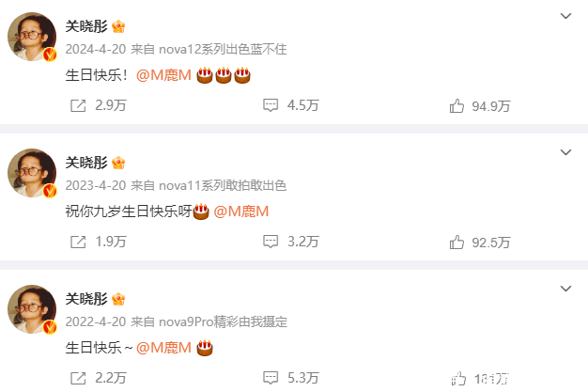Image resolution: width=588 pixels, height=392 pixels.
Task: Open comments on the 2022-4-20 post
Action: [x=271, y=378]
